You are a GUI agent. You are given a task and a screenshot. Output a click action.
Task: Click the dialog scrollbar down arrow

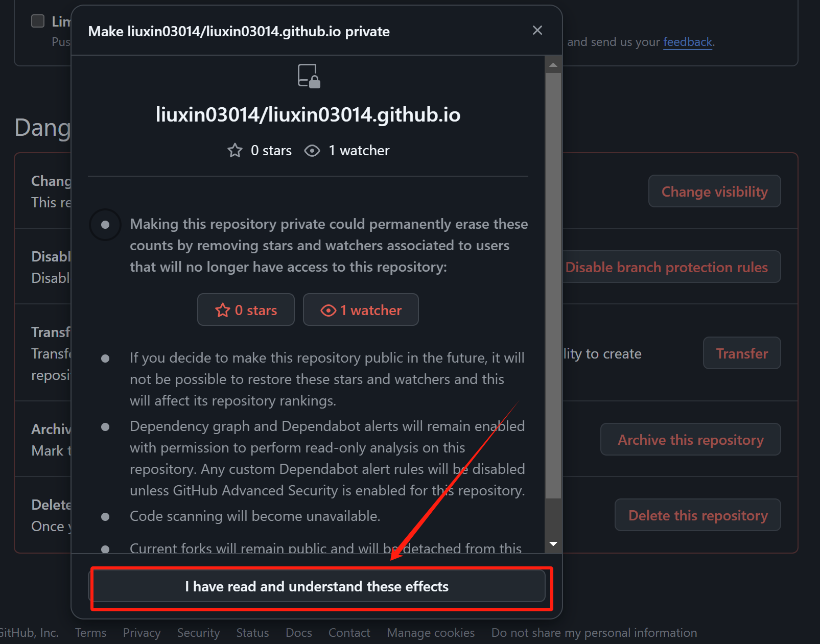(x=553, y=544)
